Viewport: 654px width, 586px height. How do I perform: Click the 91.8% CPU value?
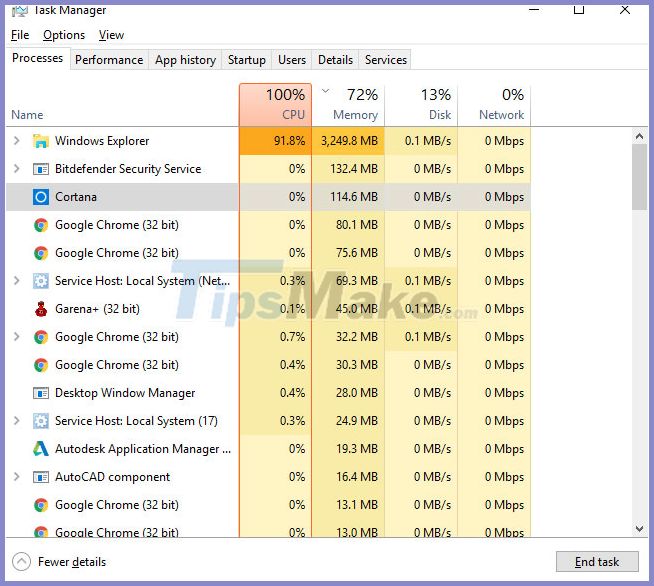pyautogui.click(x=289, y=141)
